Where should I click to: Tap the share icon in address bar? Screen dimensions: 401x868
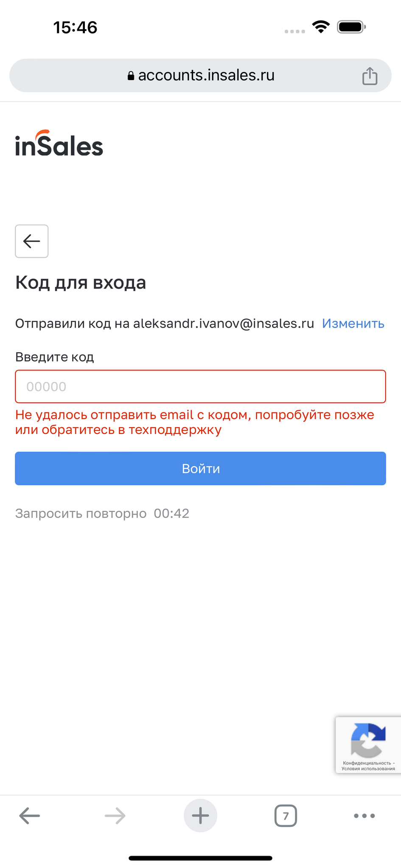coord(370,76)
